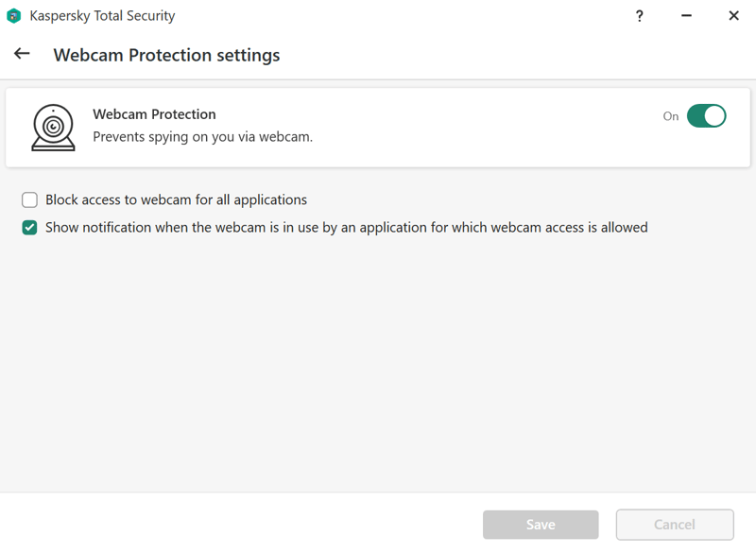Image resolution: width=756 pixels, height=553 pixels.
Task: Save the webcam protection settings
Action: click(x=541, y=525)
